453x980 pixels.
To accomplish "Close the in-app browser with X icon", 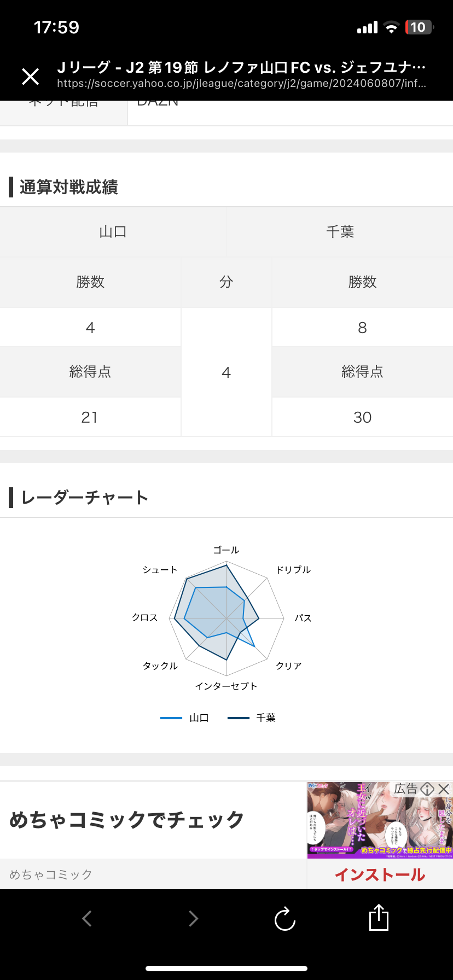I will [x=31, y=77].
